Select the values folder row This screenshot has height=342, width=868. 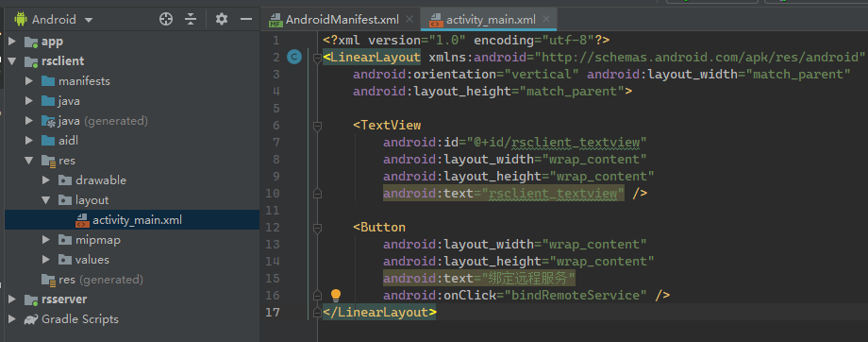[132, 260]
